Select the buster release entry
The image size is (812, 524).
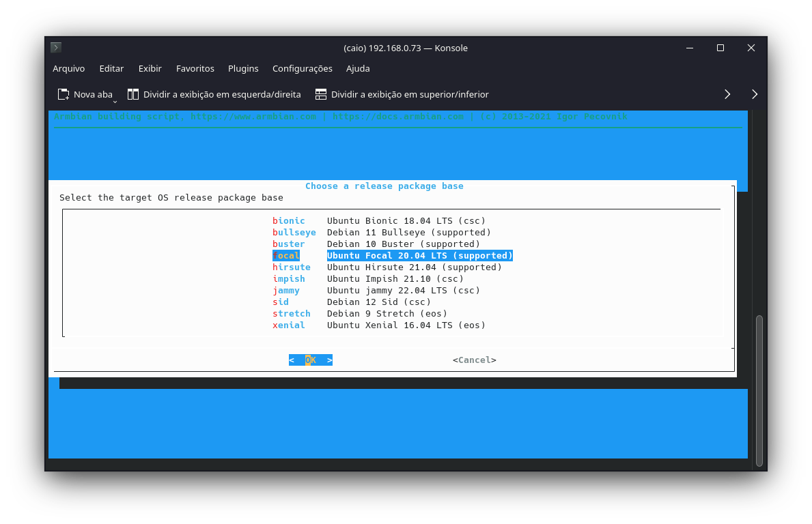coord(288,244)
